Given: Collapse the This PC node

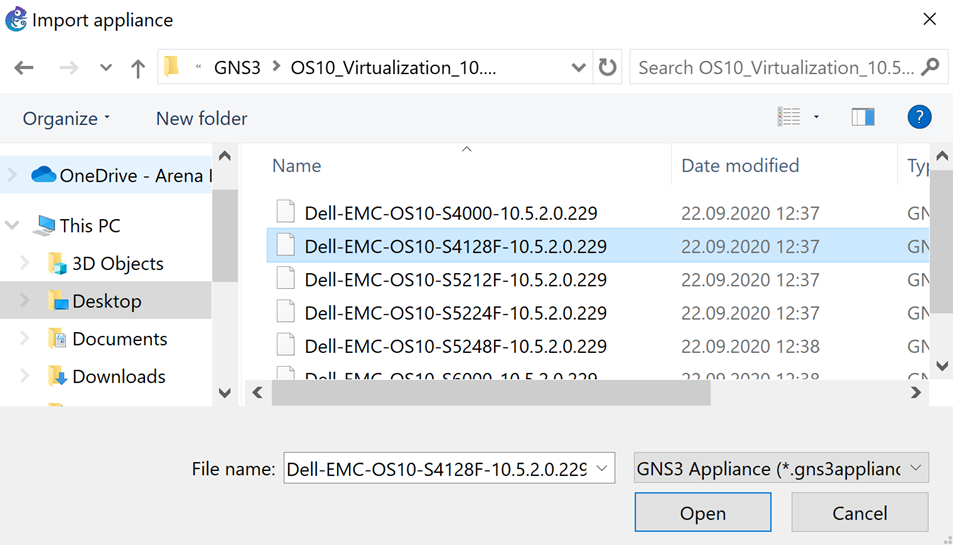Looking at the screenshot, I should coord(12,225).
